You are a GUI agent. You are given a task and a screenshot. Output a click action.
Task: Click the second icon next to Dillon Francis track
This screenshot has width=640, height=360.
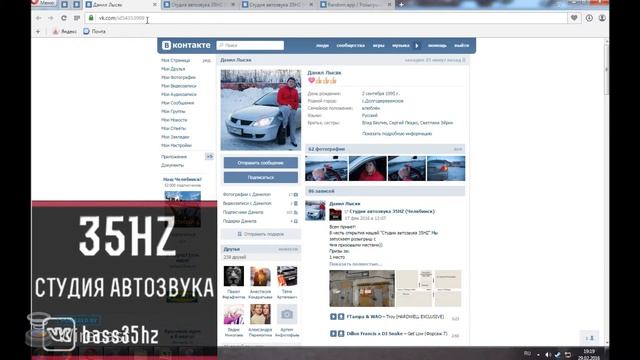click(341, 334)
